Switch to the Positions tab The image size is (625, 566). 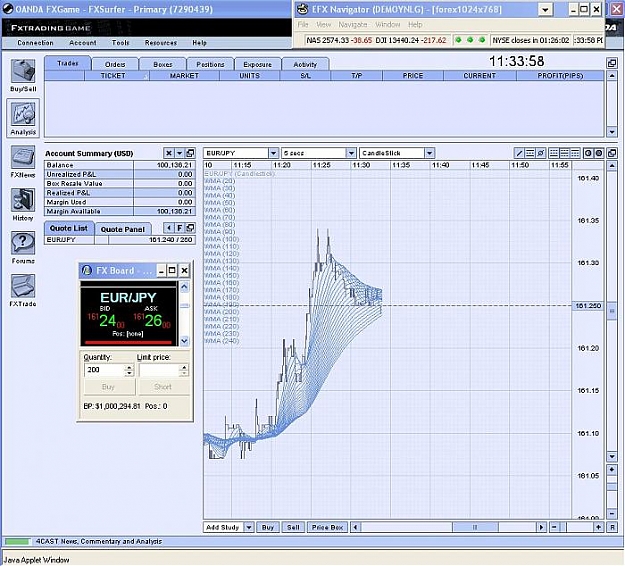pos(210,65)
